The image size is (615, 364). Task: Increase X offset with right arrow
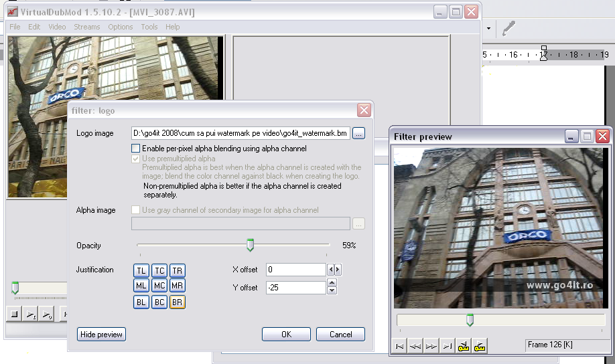pos(337,270)
